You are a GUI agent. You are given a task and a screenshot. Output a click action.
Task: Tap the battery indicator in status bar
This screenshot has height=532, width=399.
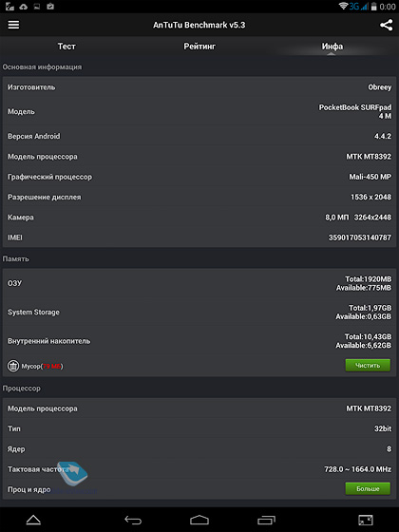click(x=374, y=6)
